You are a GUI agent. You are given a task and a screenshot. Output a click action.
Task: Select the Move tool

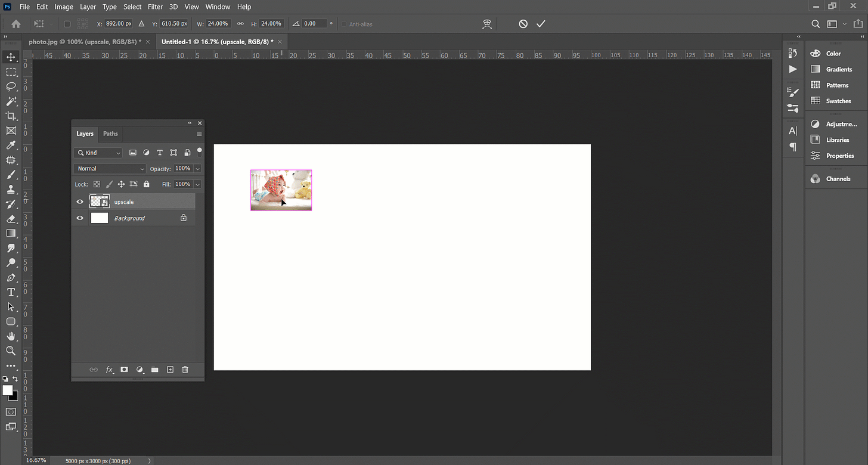[x=11, y=57]
